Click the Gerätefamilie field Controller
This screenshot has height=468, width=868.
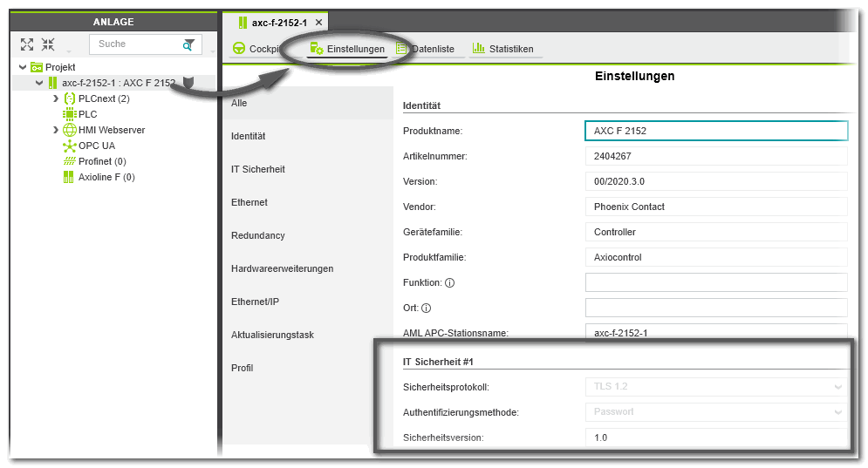coord(716,233)
